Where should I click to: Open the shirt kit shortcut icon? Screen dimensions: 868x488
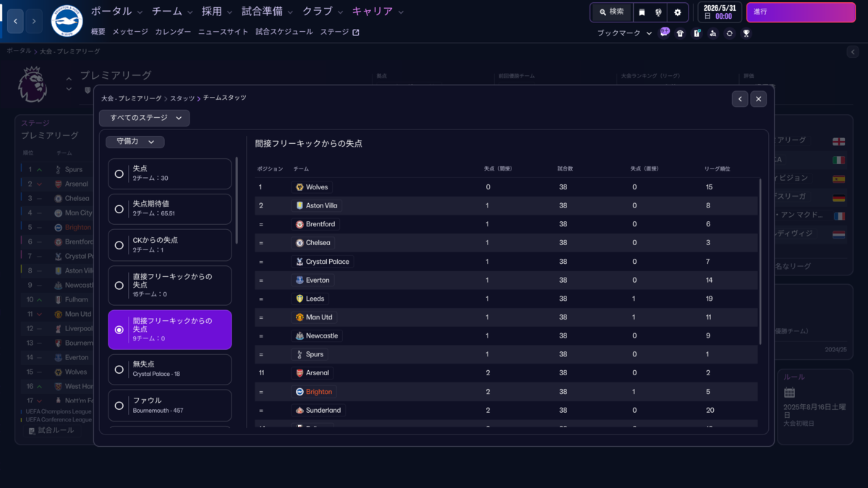(680, 33)
